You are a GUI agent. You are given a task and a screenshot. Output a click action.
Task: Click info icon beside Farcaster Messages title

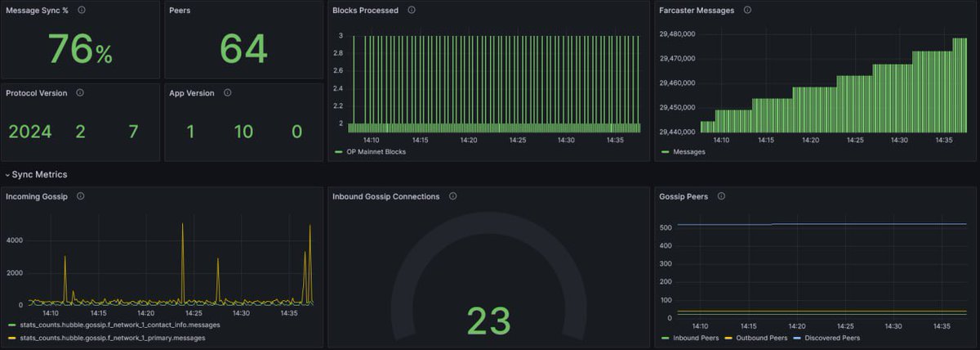pos(747,11)
